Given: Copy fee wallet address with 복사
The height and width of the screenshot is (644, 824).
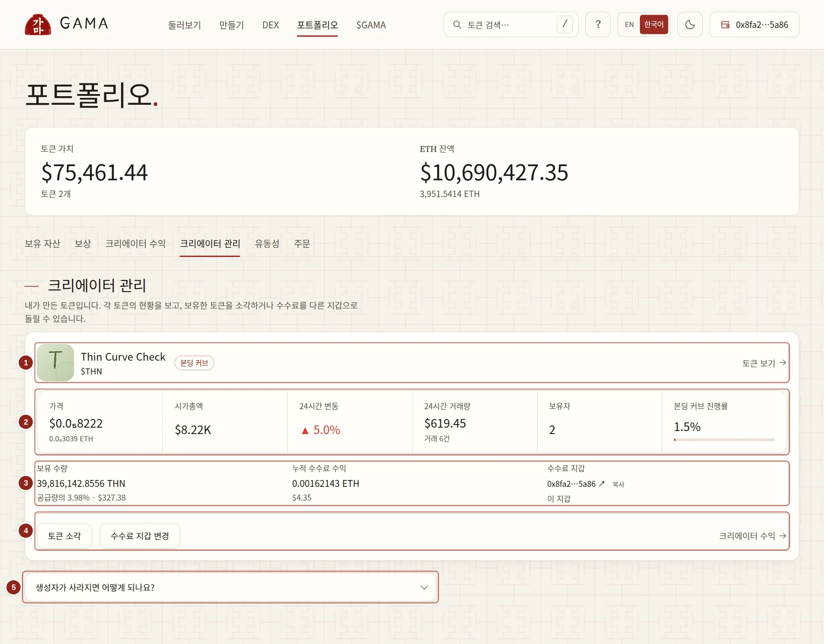Looking at the screenshot, I should coord(618,484).
